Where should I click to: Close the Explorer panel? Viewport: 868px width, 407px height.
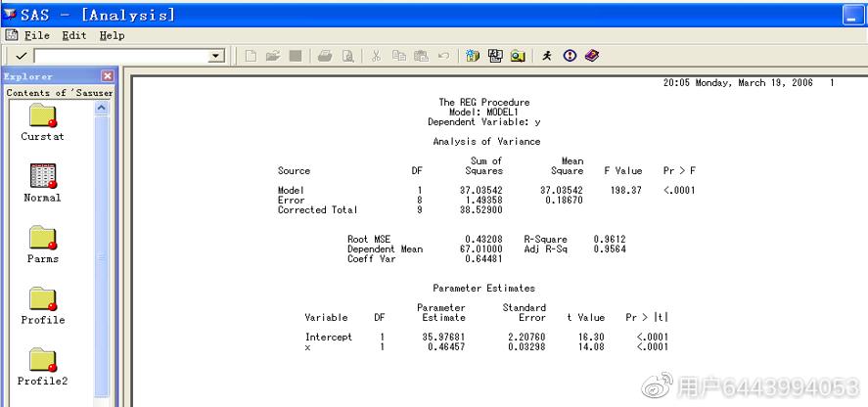(x=108, y=76)
